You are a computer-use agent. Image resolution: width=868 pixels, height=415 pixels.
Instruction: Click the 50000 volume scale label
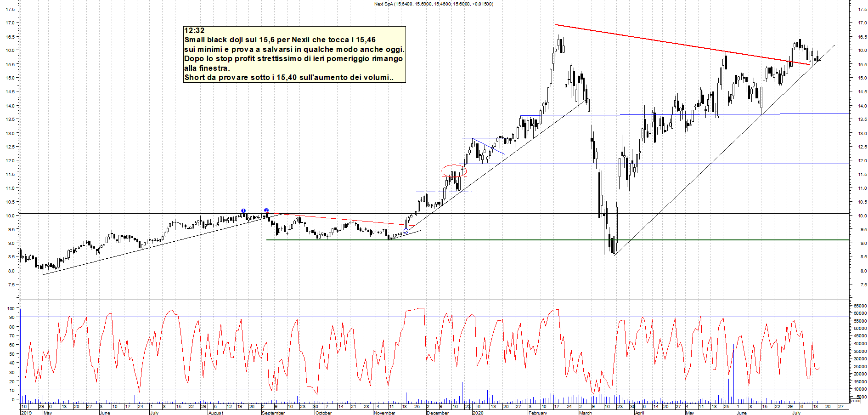(x=860, y=329)
